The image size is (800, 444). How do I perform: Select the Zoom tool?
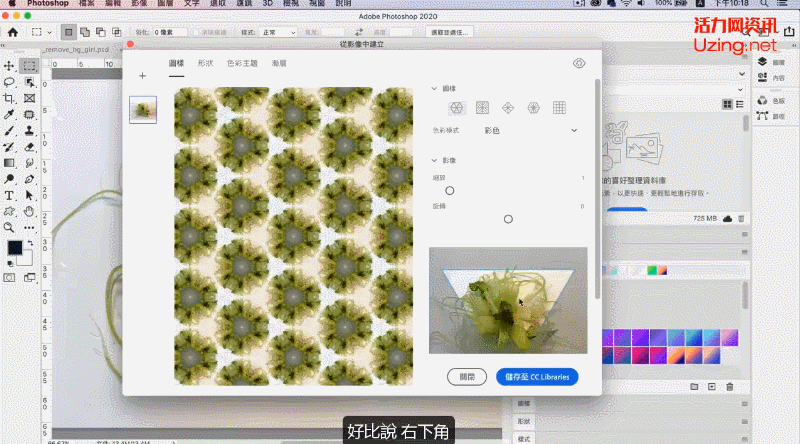point(9,228)
